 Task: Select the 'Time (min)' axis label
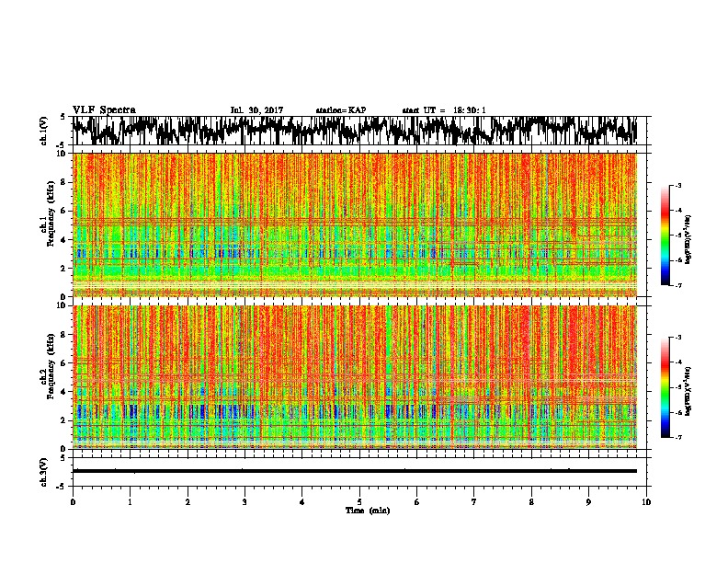pos(368,511)
